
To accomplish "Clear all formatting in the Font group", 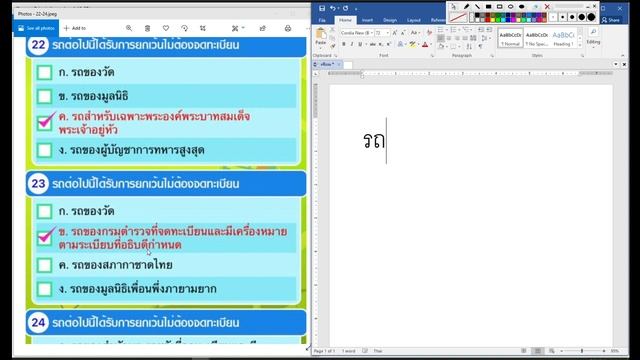I will tap(429, 32).
